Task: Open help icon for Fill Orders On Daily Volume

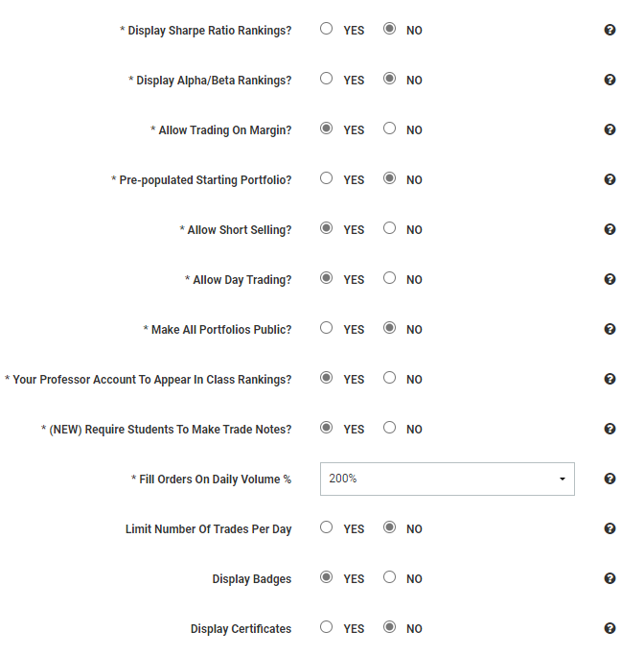Action: pos(609,479)
